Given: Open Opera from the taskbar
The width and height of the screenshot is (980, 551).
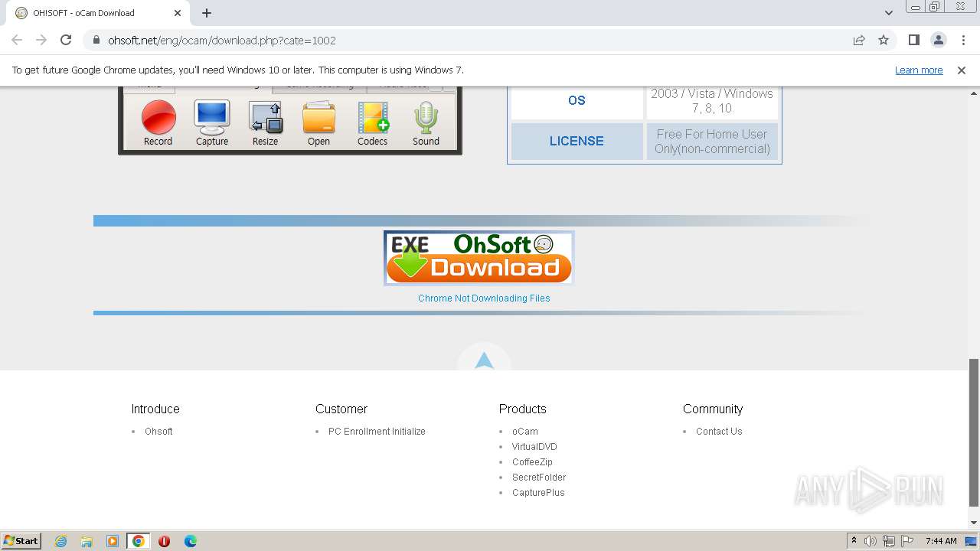Looking at the screenshot, I should (x=164, y=541).
